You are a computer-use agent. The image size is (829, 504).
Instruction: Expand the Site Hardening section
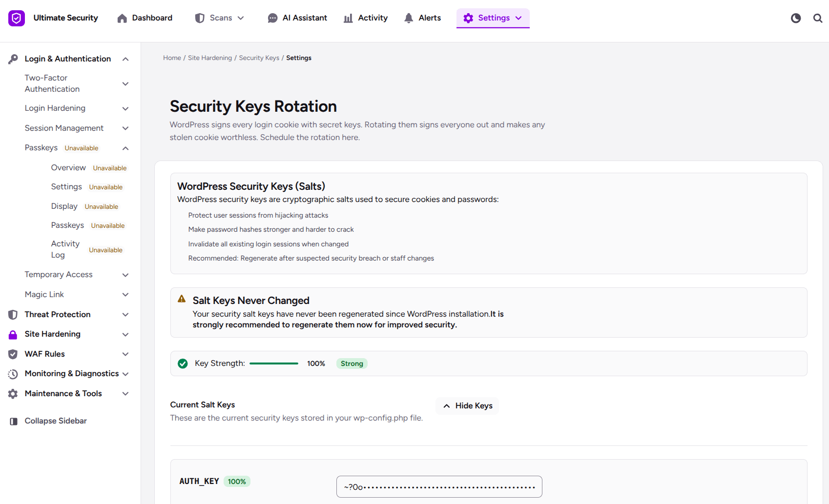[x=125, y=334]
